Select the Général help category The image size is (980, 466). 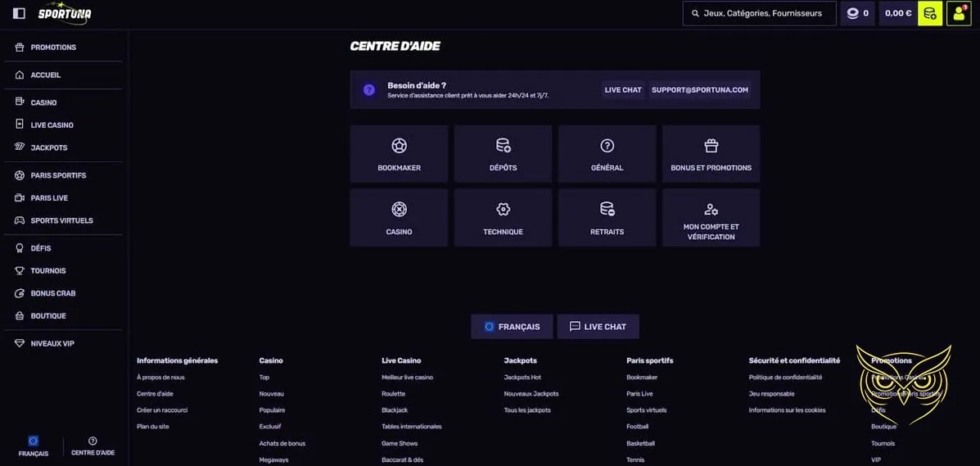coord(607,154)
